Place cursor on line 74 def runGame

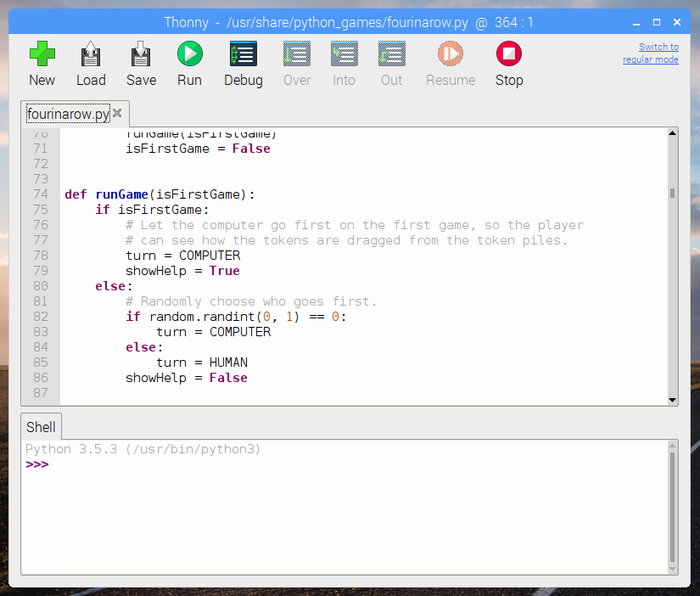160,194
